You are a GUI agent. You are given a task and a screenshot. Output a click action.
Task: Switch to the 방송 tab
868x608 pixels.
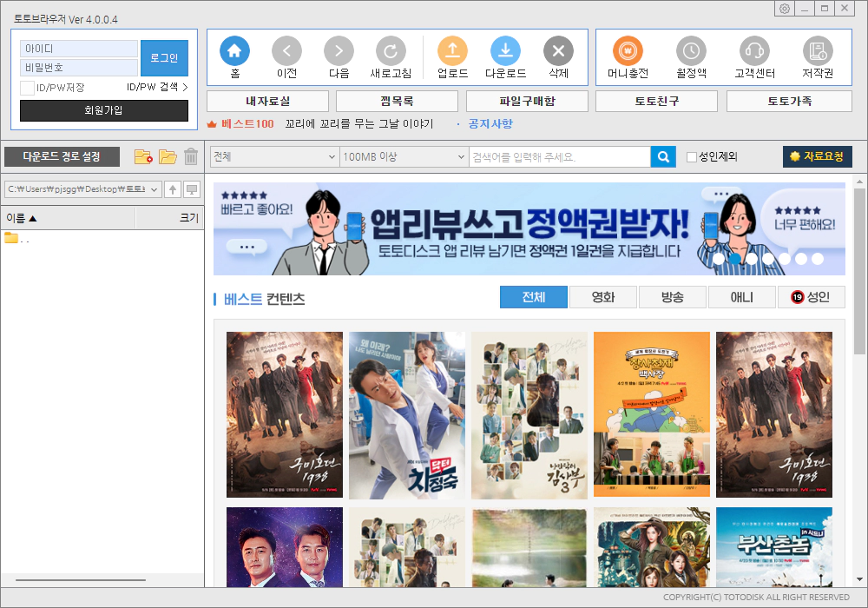tap(673, 297)
